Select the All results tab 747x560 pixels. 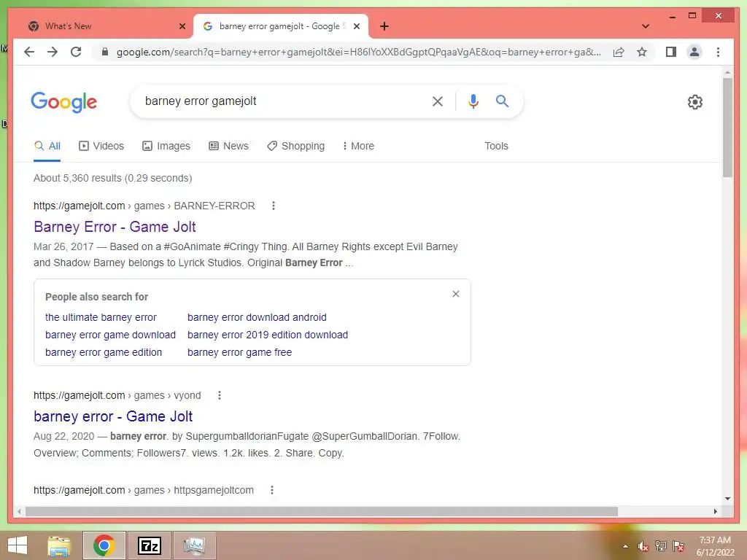tap(47, 146)
